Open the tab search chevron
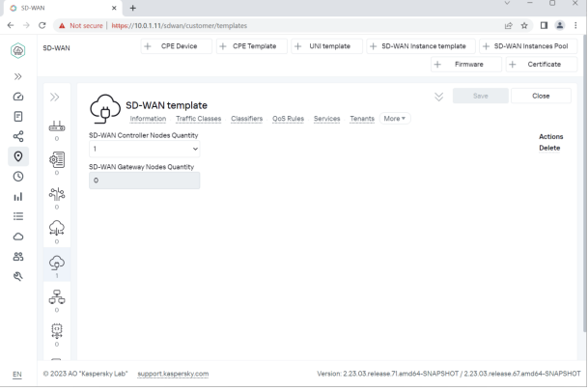This screenshot has width=588, height=391. [507, 3]
